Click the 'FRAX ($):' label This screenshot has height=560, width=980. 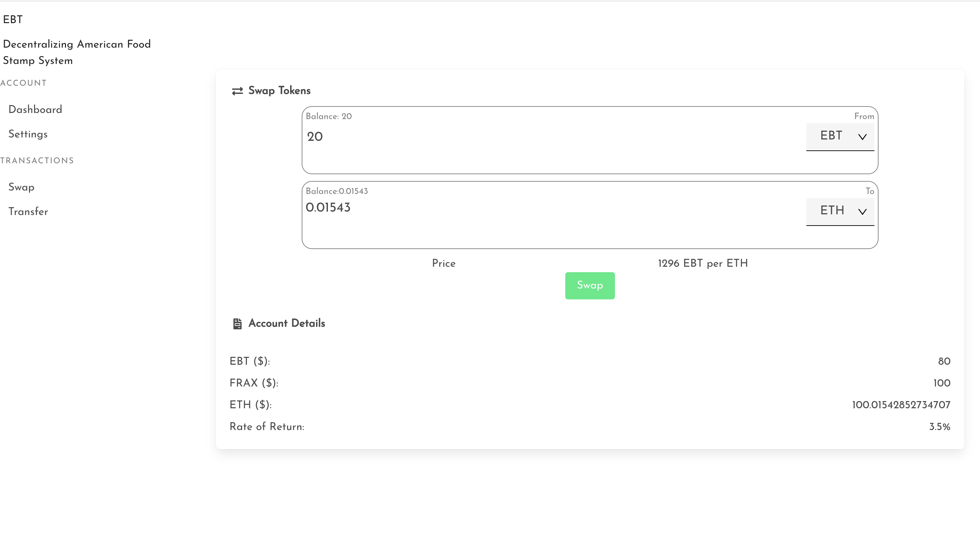254,383
